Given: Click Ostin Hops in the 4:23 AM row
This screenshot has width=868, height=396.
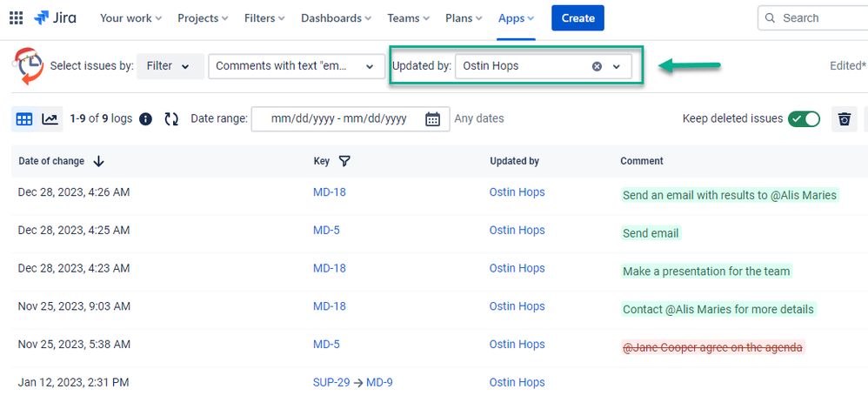Looking at the screenshot, I should pos(517,268).
